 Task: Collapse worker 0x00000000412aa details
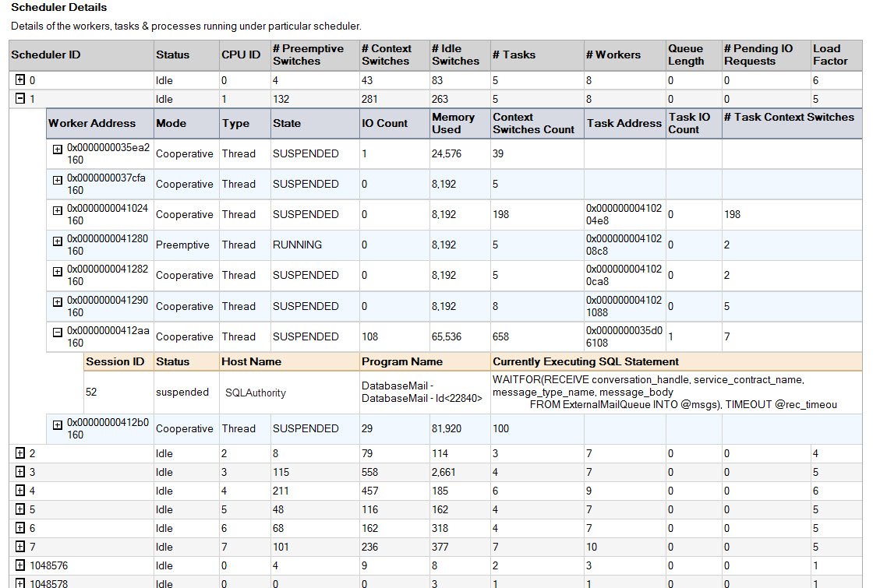click(57, 333)
